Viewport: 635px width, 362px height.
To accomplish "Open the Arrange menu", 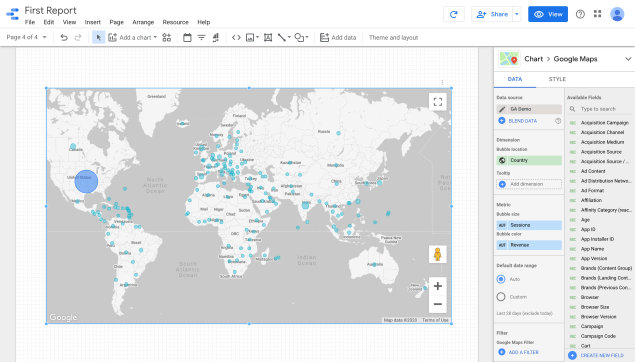I will (x=143, y=22).
